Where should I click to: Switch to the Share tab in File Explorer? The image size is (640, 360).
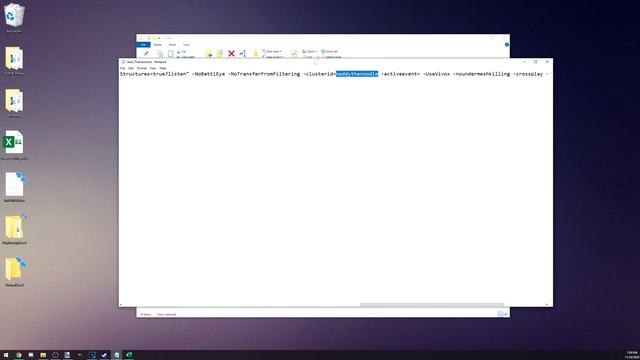172,44
